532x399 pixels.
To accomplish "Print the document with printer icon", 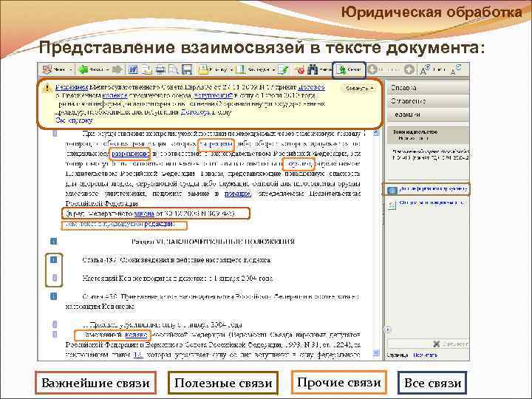I will 160,69.
